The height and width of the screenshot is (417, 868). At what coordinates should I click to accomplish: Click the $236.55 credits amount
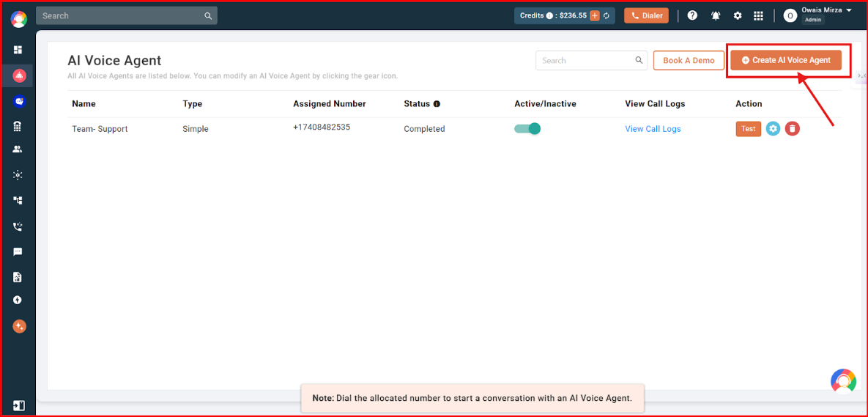(573, 16)
